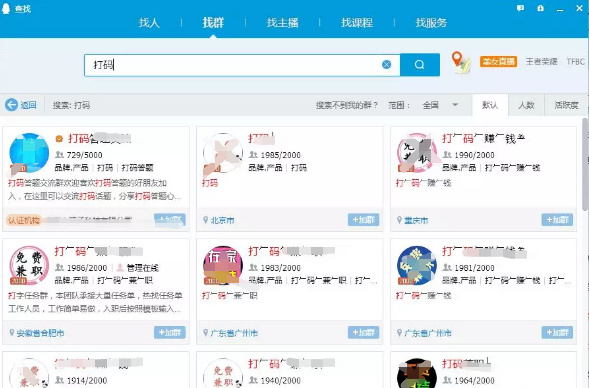Image resolution: width=589 pixels, height=388 pixels.
Task: Open the 找课程 tab
Action: click(x=357, y=23)
